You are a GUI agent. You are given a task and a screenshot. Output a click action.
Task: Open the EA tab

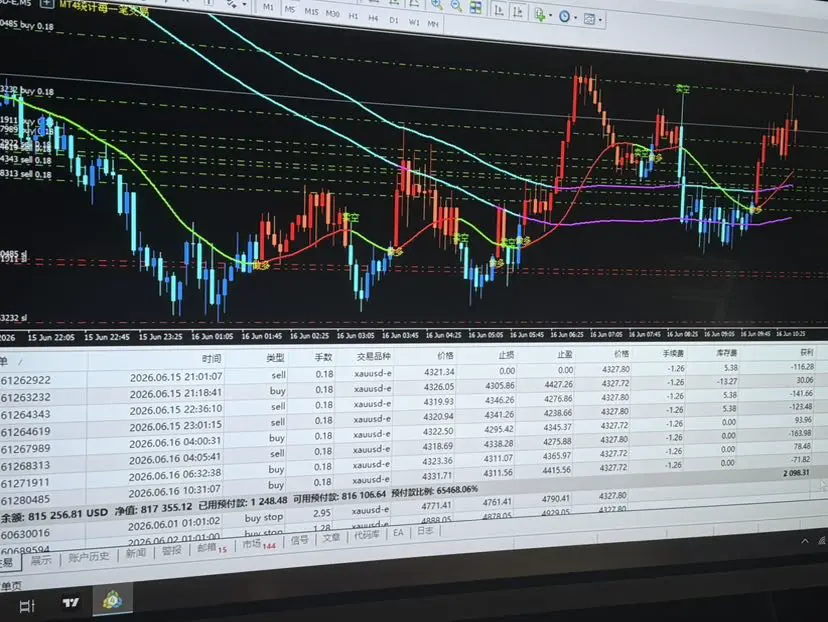coord(398,533)
